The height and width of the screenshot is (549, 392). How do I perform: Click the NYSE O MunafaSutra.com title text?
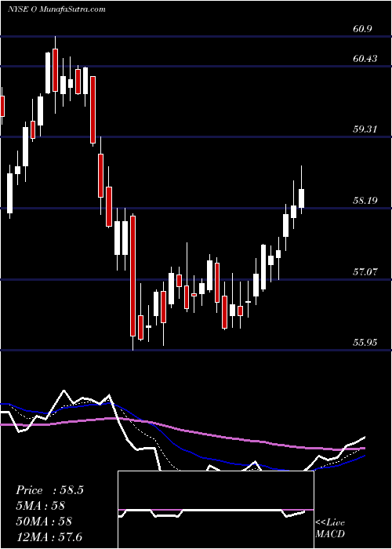coord(56,9)
